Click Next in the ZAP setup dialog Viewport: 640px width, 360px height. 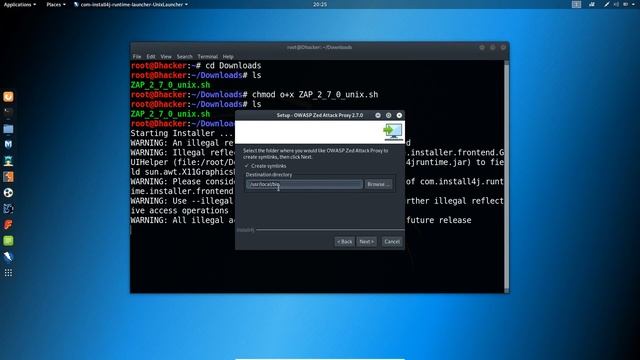click(367, 242)
